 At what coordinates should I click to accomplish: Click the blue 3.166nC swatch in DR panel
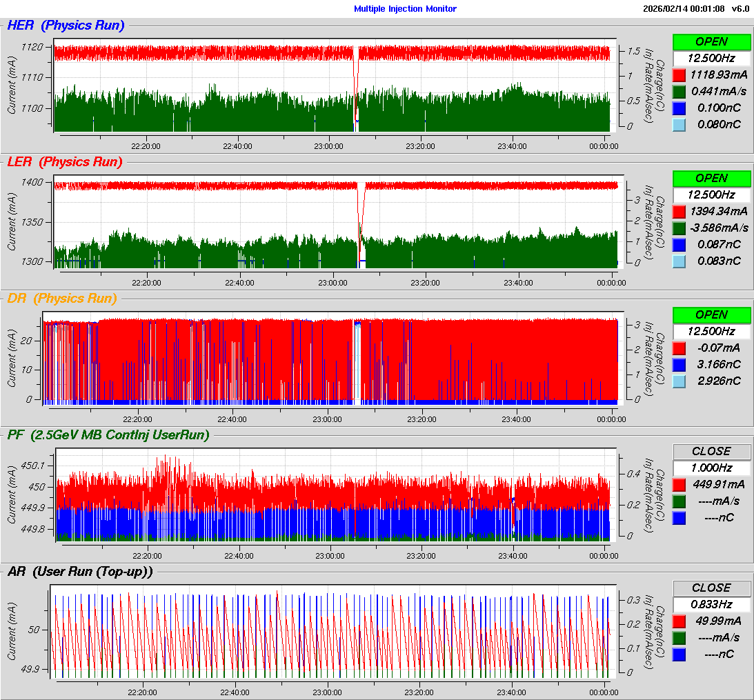(x=679, y=364)
